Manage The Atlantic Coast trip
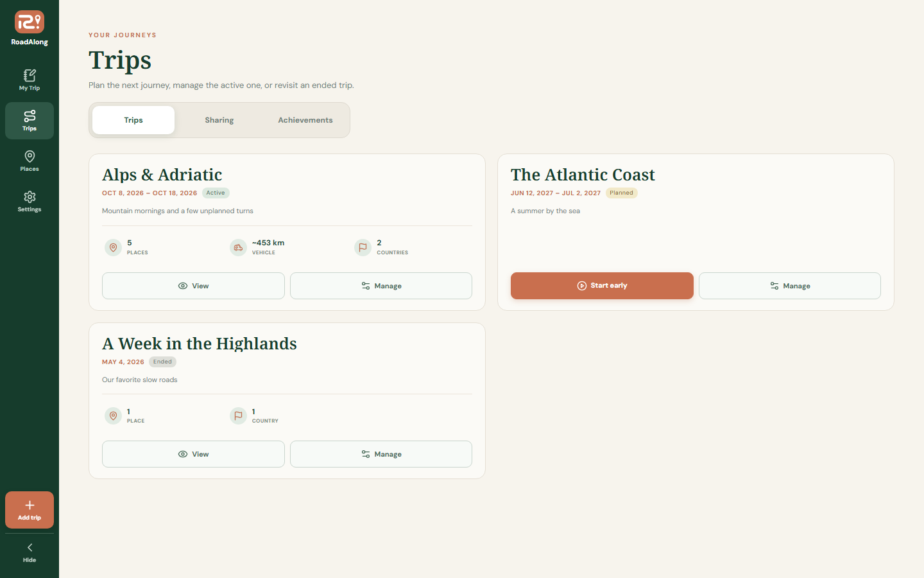The width and height of the screenshot is (924, 578). 790,286
